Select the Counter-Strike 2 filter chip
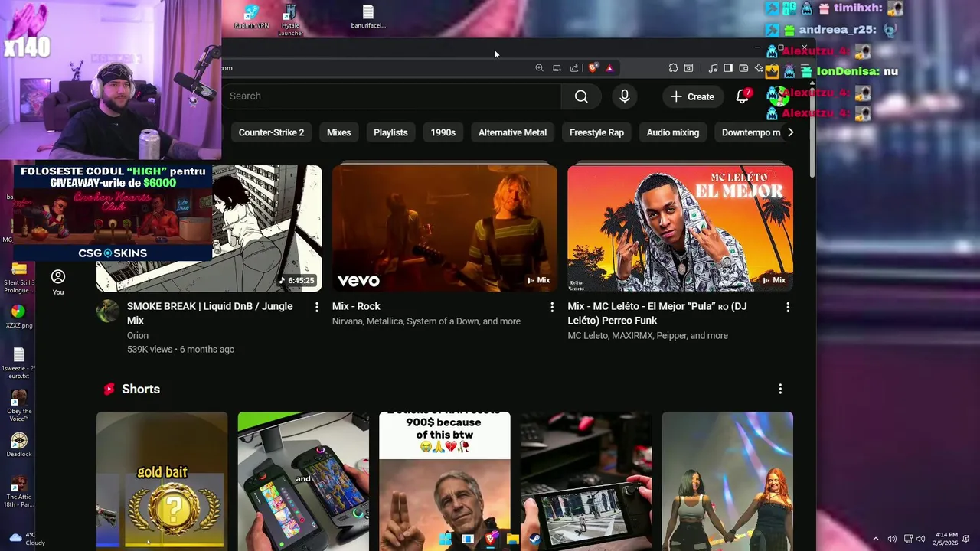Image resolution: width=980 pixels, height=551 pixels. 271,132
